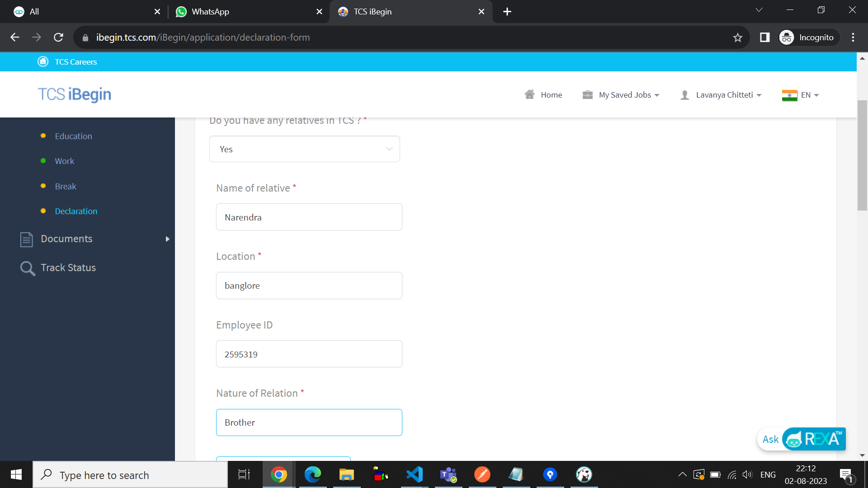Open Track Status in sidebar

point(68,267)
